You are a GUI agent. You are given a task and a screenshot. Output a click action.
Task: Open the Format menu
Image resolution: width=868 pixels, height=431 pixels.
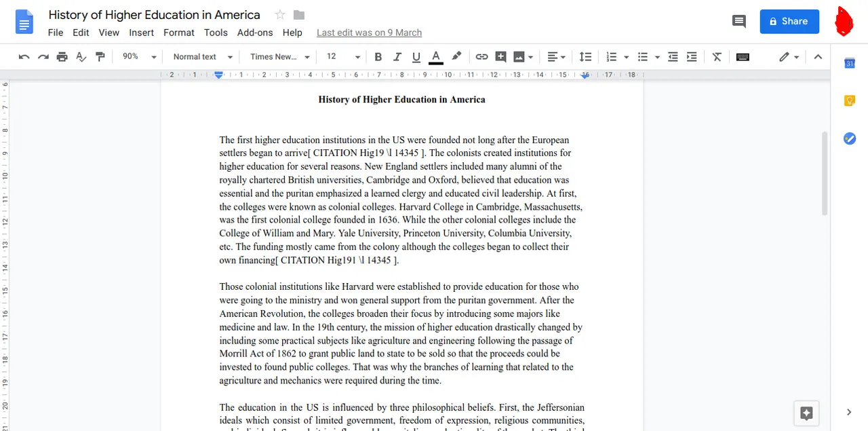tap(179, 33)
